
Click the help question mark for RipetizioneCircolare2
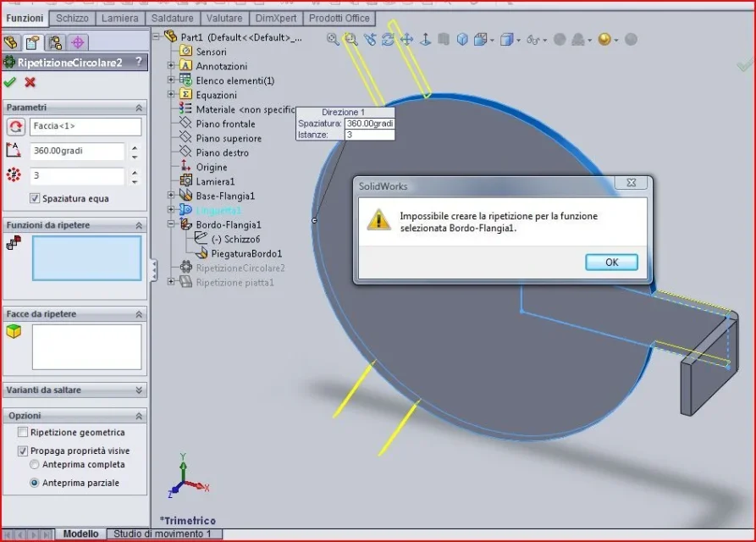click(139, 62)
